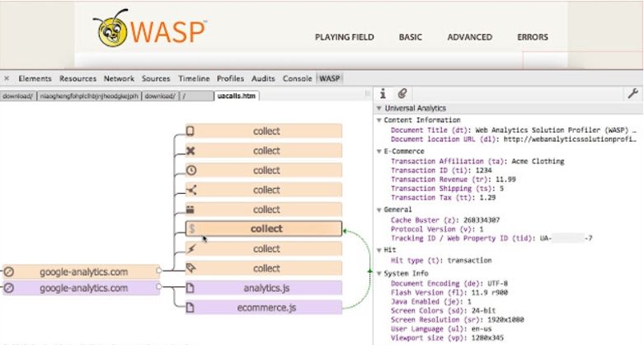Collapse the Universal Analytics section
The image size is (644, 345).
[379, 109]
